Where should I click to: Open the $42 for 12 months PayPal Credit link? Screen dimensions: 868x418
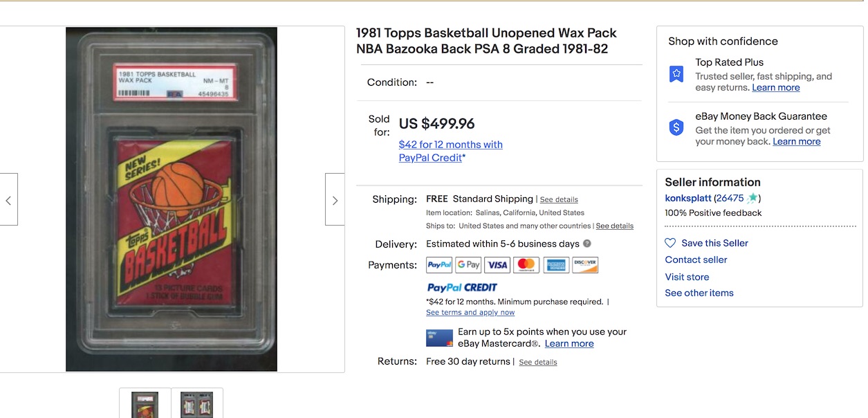(450, 151)
